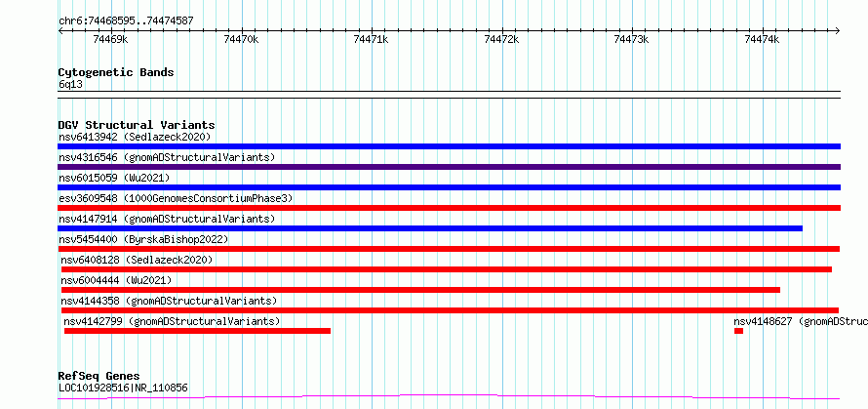Select the blue nsv4147914 bar
Image resolution: width=868 pixels, height=409 pixels.
coord(430,228)
